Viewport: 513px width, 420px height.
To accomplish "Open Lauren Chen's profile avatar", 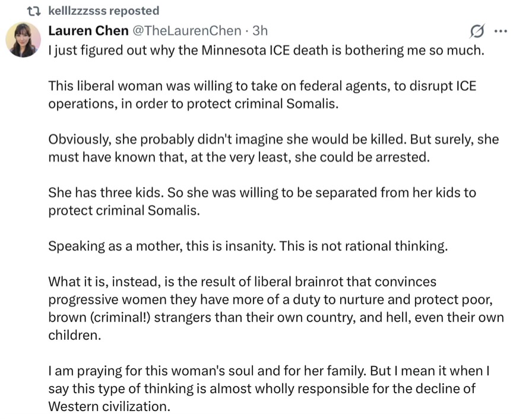I will point(23,40).
